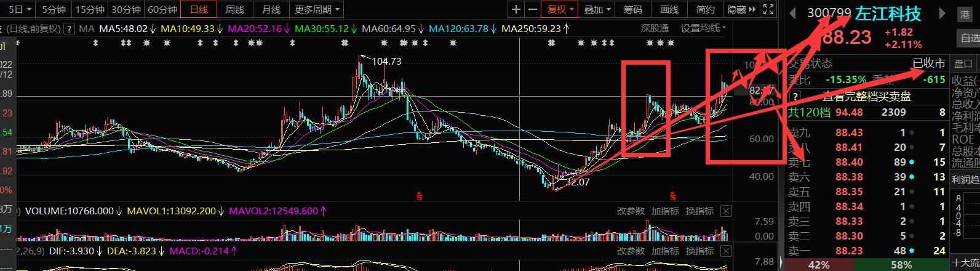Click 换指标 in the VOLUME panel

pos(699,211)
